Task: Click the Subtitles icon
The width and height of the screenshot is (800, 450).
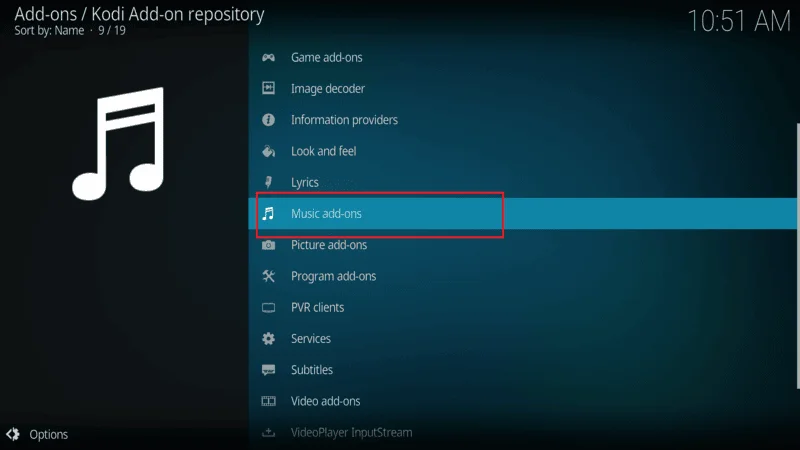Action: [268, 370]
